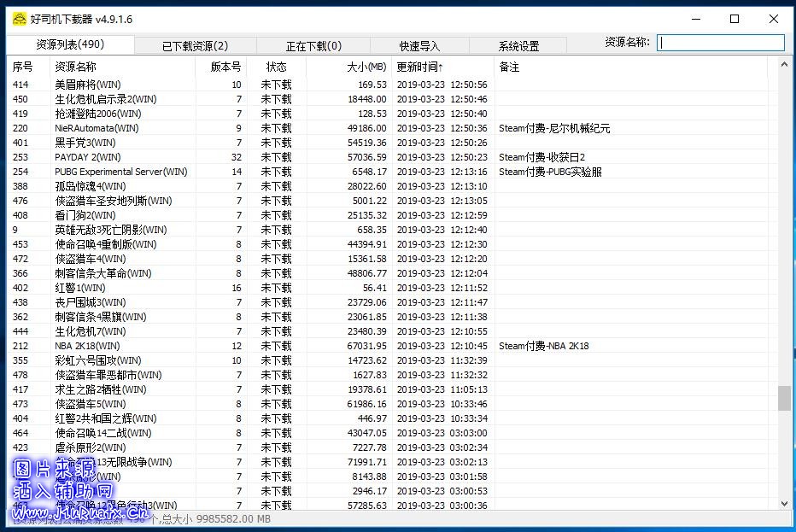This screenshot has width=796, height=532.
Task: Select the 使命召唤4重制版(WIN) resource
Action: 387,244
